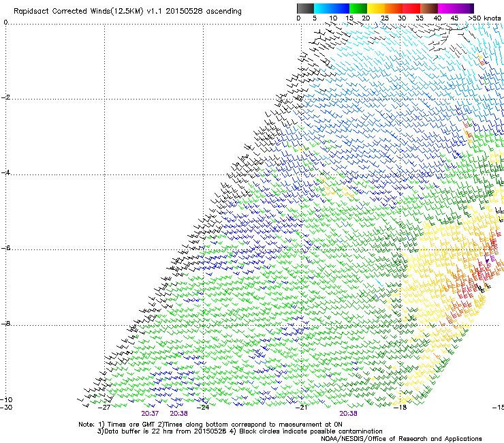504x443 pixels.
Task: Click legend label '10' under the color bar
Action: coord(333,18)
